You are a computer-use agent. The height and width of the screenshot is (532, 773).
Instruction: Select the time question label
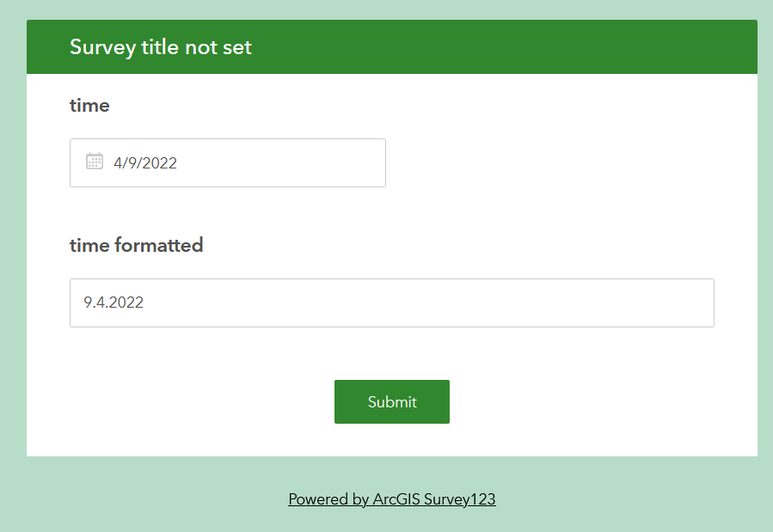pyautogui.click(x=89, y=106)
